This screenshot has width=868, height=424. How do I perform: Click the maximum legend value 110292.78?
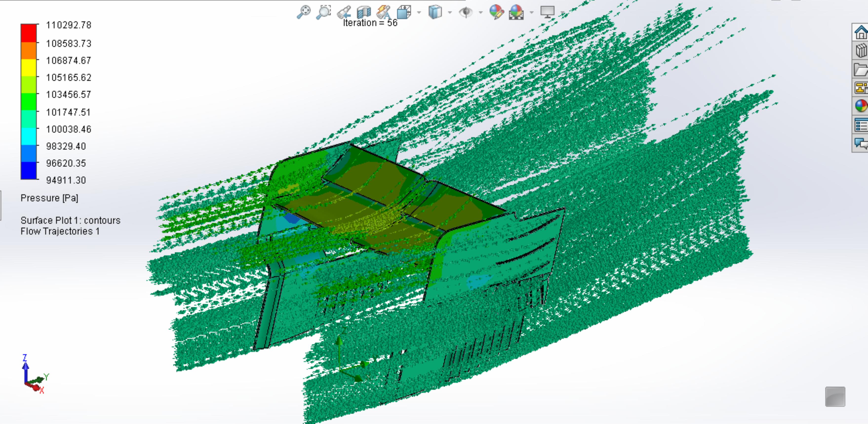point(69,25)
